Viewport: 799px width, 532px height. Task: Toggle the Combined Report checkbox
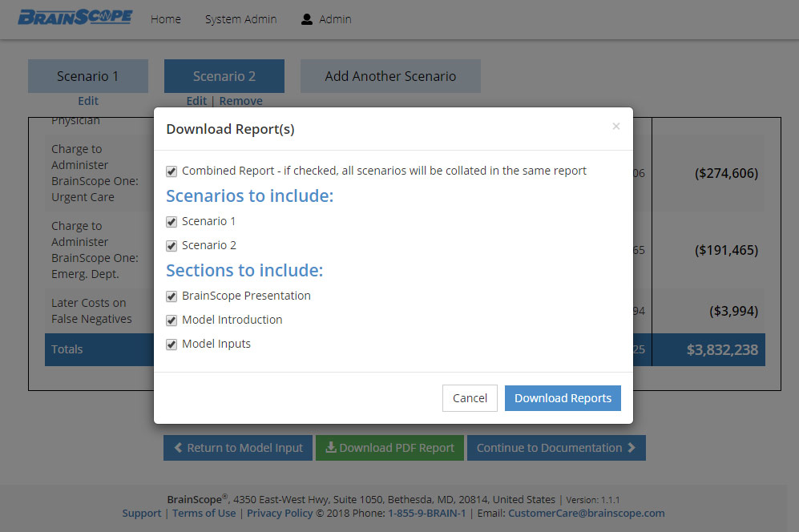click(x=172, y=171)
